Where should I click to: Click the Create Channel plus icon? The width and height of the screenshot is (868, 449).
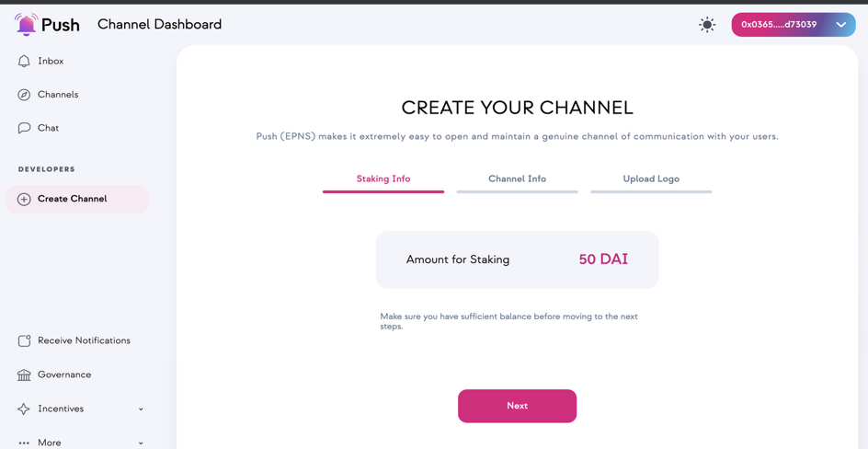click(x=24, y=200)
